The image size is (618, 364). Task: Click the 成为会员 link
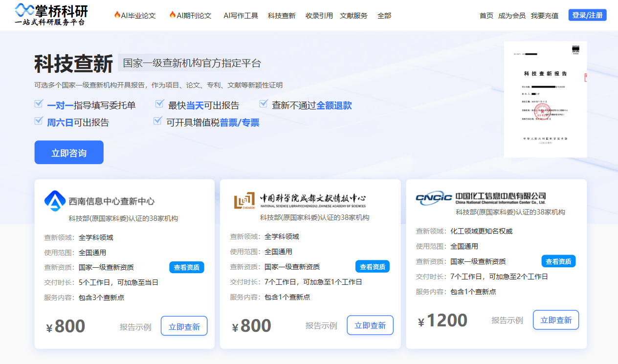pyautogui.click(x=512, y=16)
